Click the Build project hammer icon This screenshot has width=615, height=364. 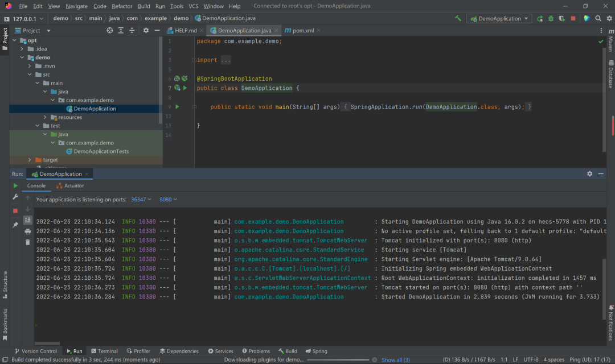(x=458, y=18)
